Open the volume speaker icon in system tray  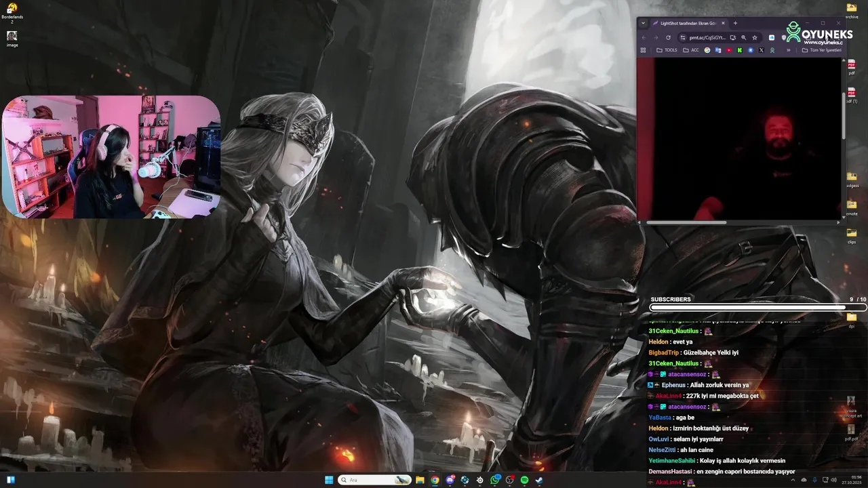coord(833,480)
